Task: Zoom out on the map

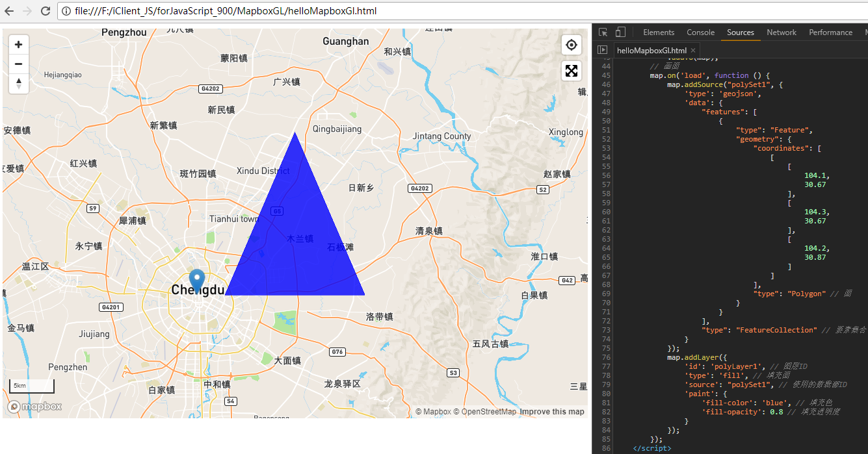Action: click(x=19, y=64)
